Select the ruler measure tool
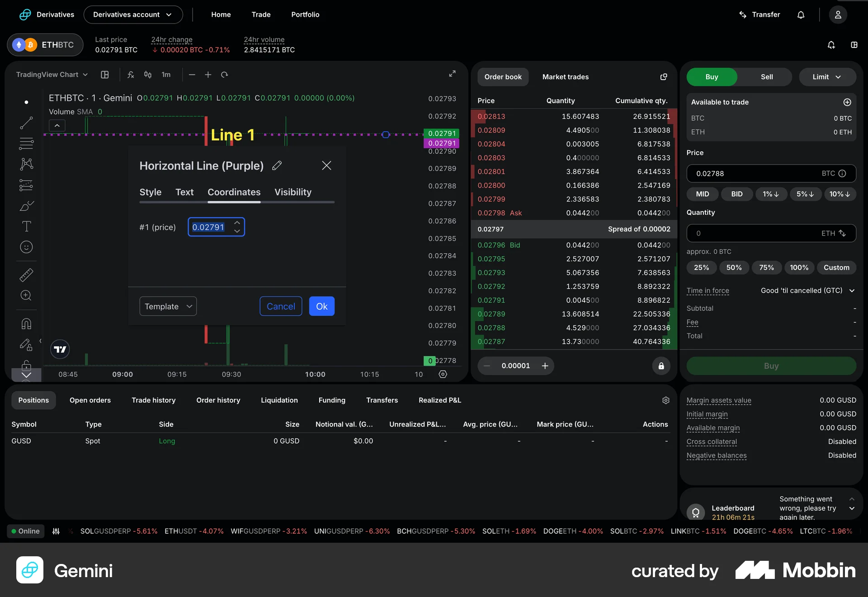This screenshot has width=868, height=597. [26, 275]
